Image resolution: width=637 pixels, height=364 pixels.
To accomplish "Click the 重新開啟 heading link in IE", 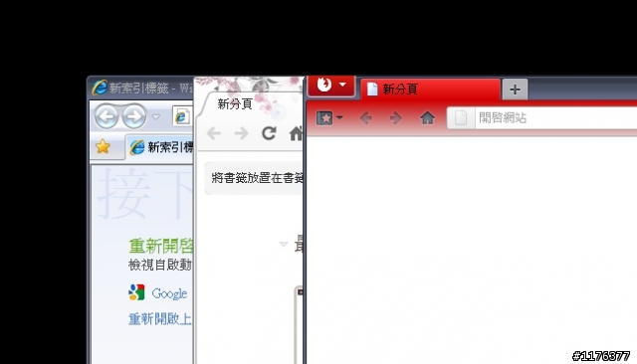I will click(x=161, y=246).
